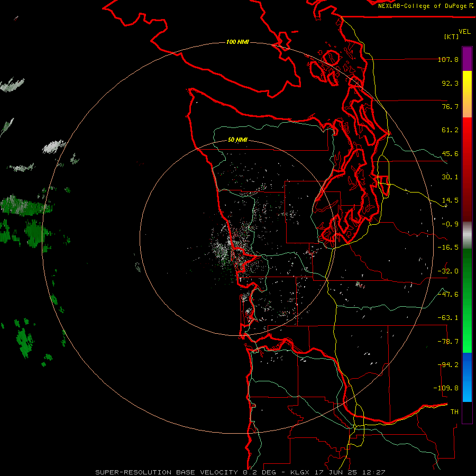
Task: Click the -63.1 velocity scale value
Action: point(448,318)
